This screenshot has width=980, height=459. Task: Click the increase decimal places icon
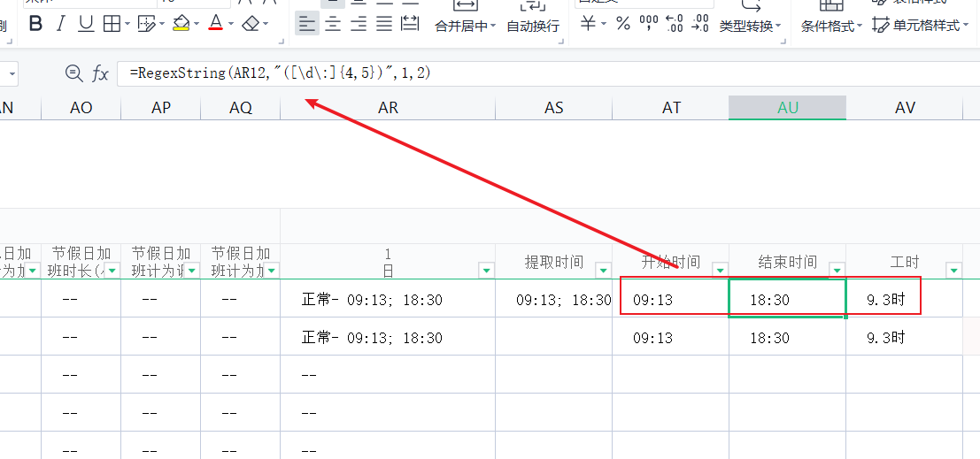pyautogui.click(x=675, y=25)
